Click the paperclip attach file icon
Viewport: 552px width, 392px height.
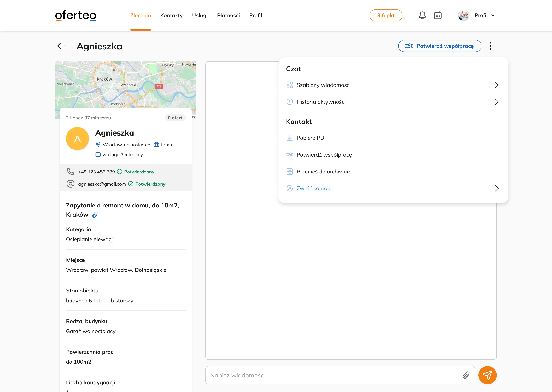pos(466,375)
